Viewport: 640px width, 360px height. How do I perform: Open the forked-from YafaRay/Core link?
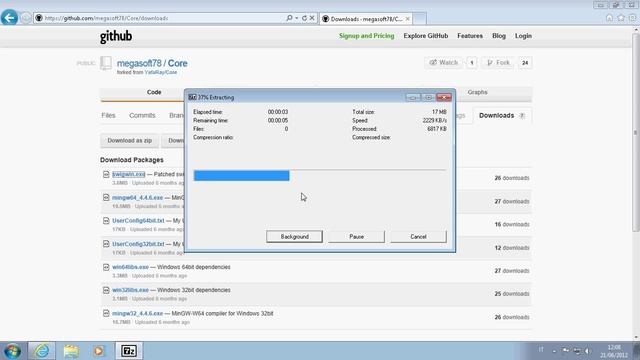tap(161, 72)
